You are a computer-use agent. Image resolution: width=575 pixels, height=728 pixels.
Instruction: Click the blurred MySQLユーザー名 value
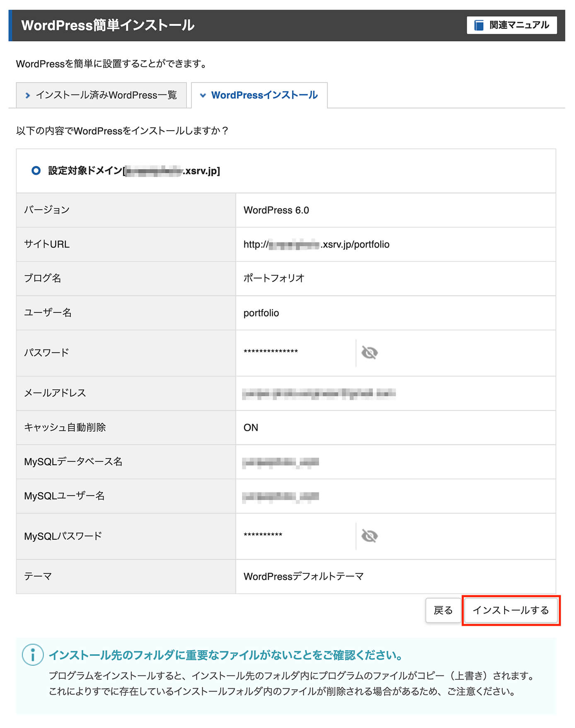click(x=280, y=496)
